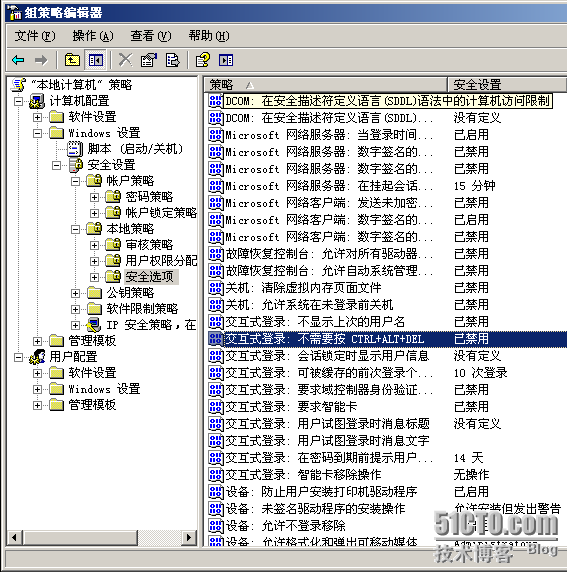This screenshot has width=567, height=572.
Task: Click policy icon for 交互式登录: 智能卡移除操作
Action: [216, 475]
